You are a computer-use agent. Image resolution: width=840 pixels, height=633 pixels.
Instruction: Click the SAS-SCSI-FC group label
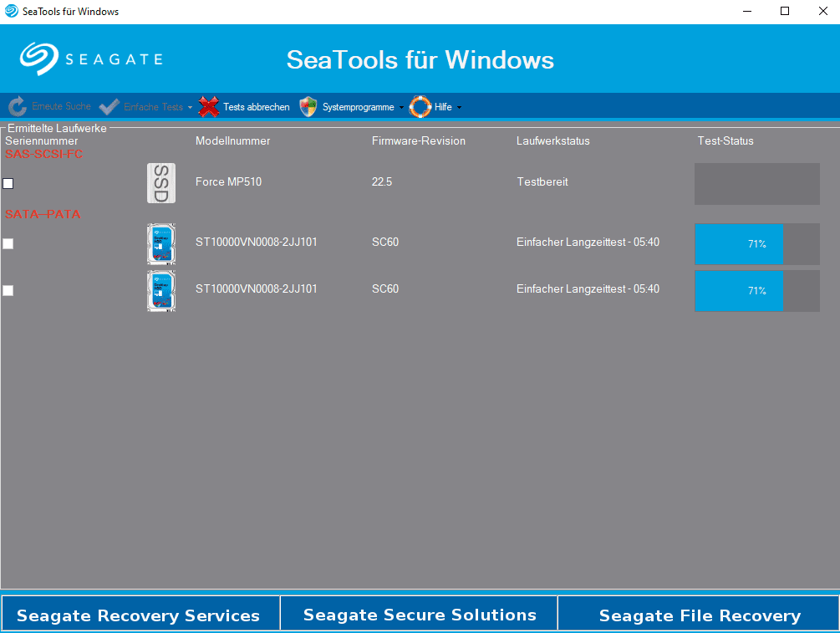(44, 155)
